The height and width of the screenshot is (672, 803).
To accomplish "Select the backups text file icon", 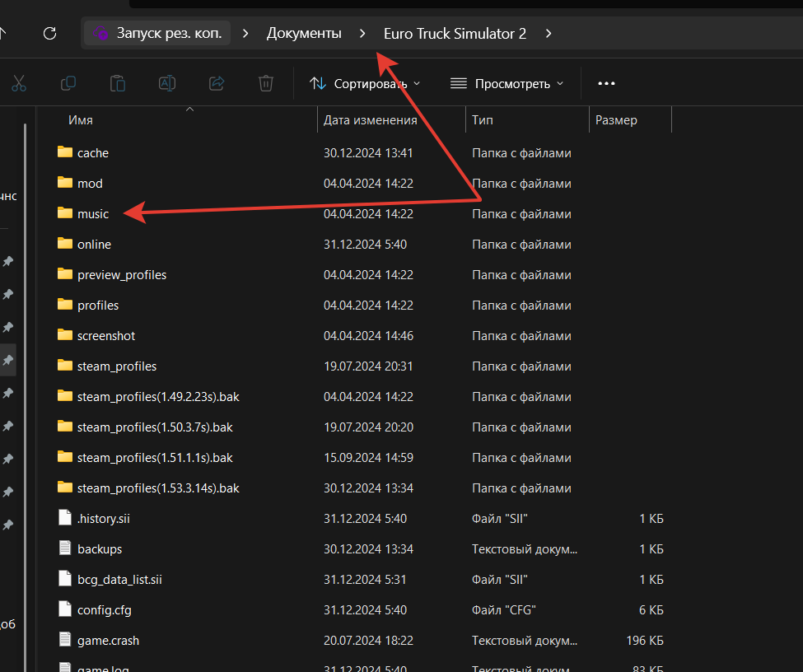I will coord(65,548).
